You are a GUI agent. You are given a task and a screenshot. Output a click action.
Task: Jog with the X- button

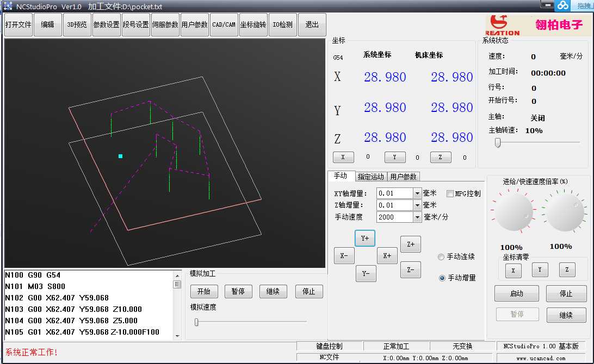point(344,256)
